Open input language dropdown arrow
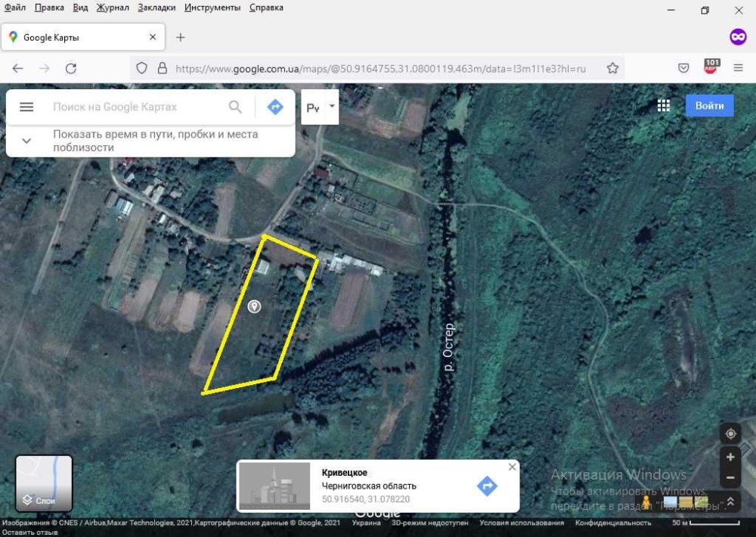The image size is (756, 537). tap(332, 106)
